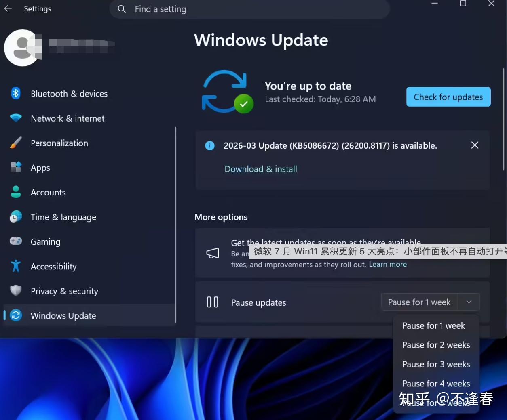507x420 pixels.
Task: Click the Download & install link
Action: tap(261, 169)
